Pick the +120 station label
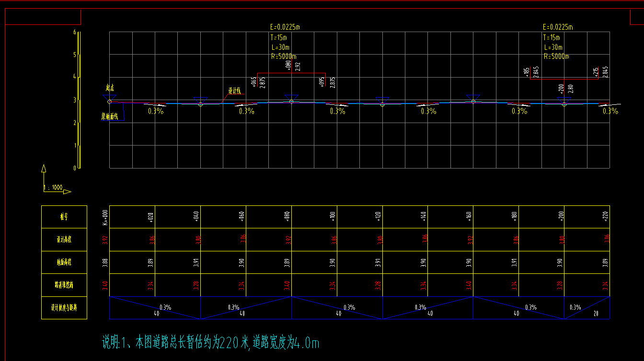The width and height of the screenshot is (644, 361). (379, 217)
